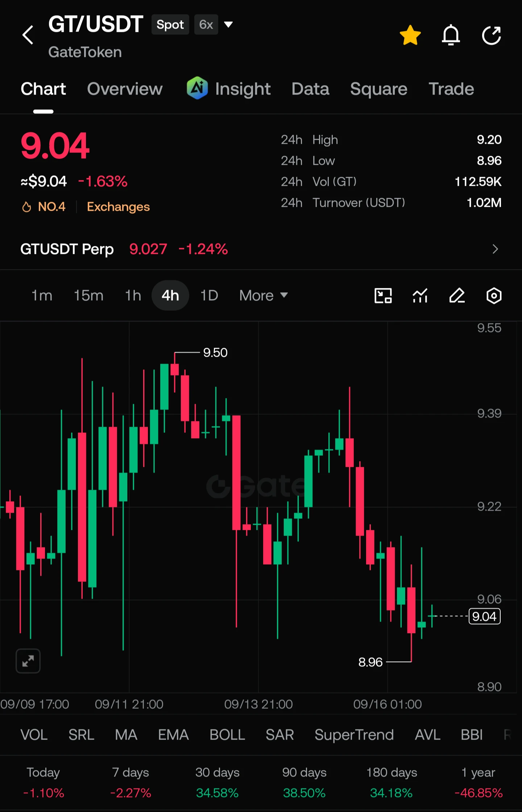
Task: Open chart picture-in-picture icon
Action: (383, 296)
